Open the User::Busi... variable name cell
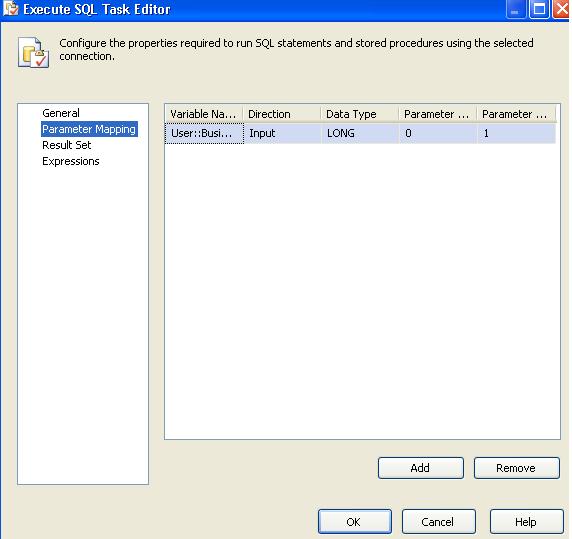 (x=204, y=133)
